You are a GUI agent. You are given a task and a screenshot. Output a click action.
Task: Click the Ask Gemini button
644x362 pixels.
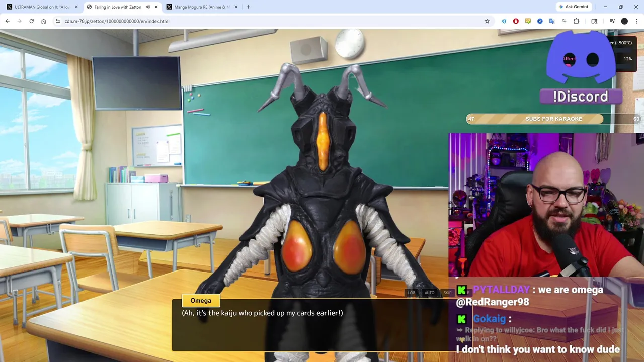coord(573,7)
